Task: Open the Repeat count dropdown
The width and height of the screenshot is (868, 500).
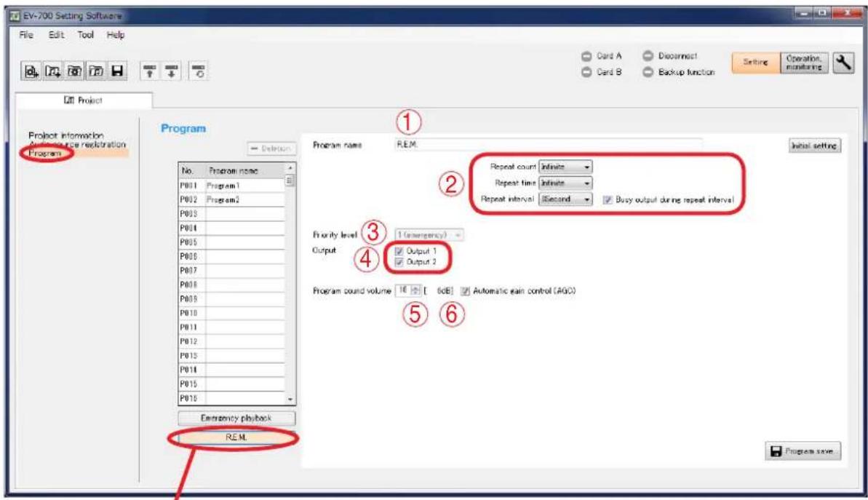Action: pyautogui.click(x=565, y=167)
